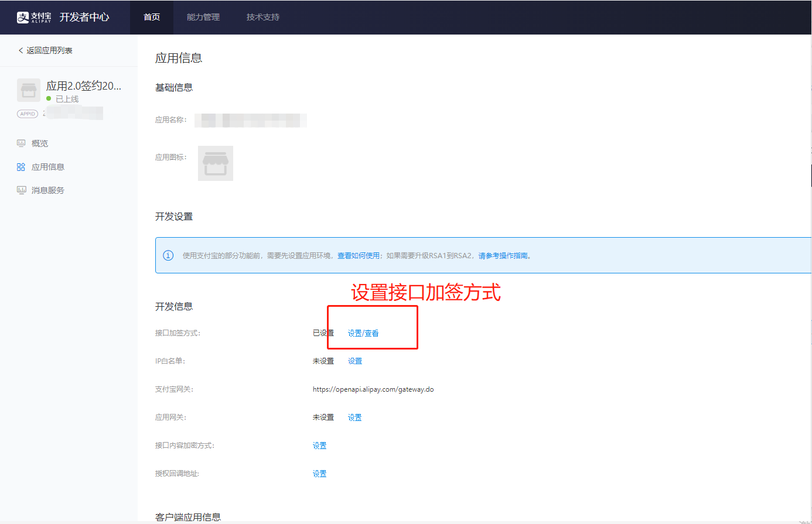This screenshot has width=812, height=524.
Task: Open the 查看如何使用 link
Action: pos(359,256)
